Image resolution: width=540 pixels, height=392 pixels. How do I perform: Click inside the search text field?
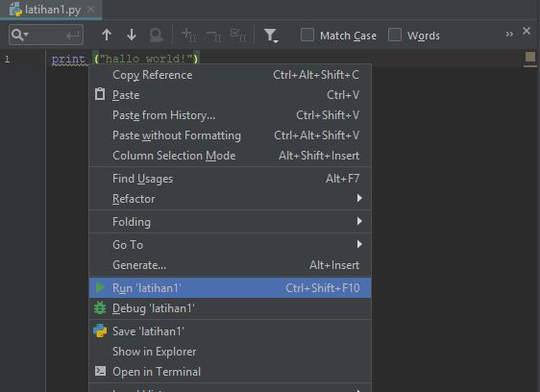46,35
